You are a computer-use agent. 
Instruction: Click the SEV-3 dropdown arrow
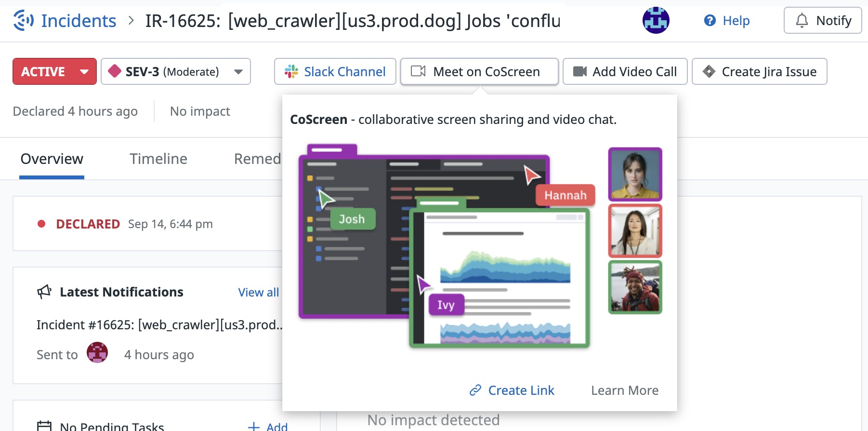tap(238, 72)
